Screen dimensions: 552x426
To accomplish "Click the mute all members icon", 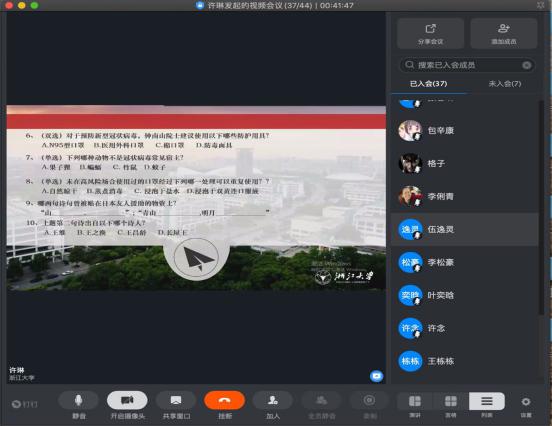I will coord(321,401).
